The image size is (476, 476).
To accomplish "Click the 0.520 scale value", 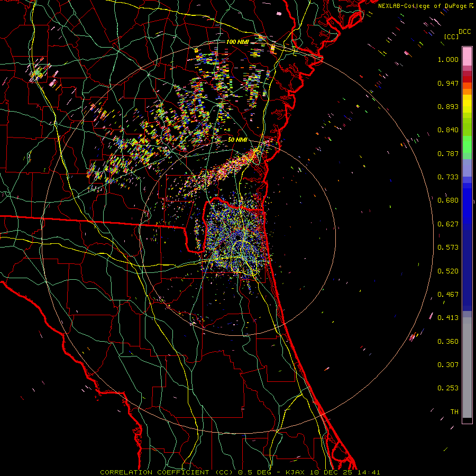I will [448, 271].
